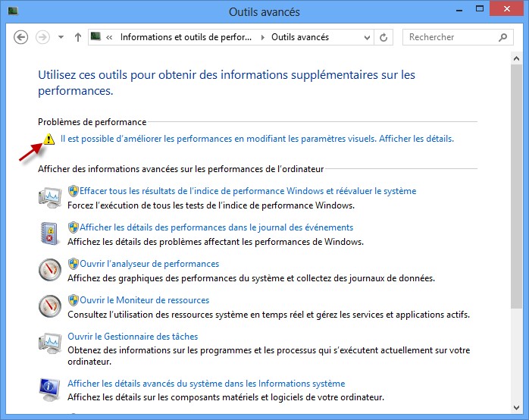Expand breadcrumb arrow before Outils avancés
The width and height of the screenshot is (529, 420).
(263, 37)
